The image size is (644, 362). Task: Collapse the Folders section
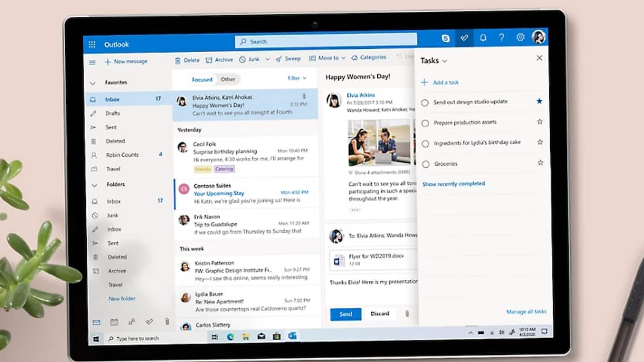point(93,184)
